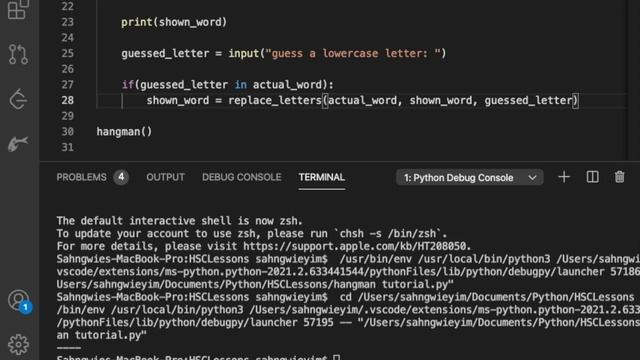
Task: Click line number 27 in the gutter
Action: click(x=67, y=84)
